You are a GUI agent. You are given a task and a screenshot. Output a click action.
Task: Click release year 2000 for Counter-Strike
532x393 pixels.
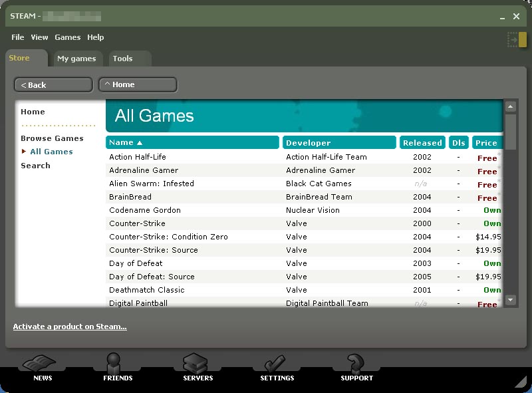(422, 223)
